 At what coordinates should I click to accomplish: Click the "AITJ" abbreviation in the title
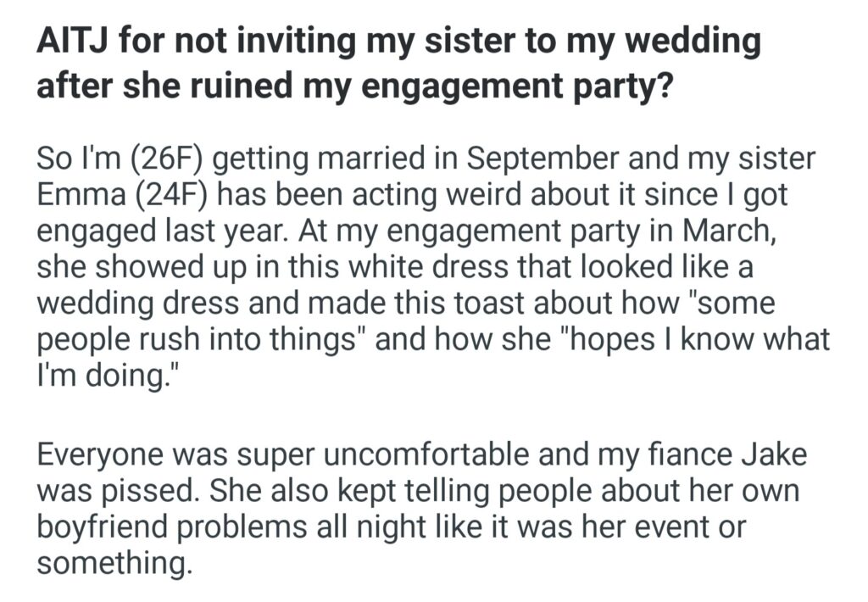(x=72, y=42)
